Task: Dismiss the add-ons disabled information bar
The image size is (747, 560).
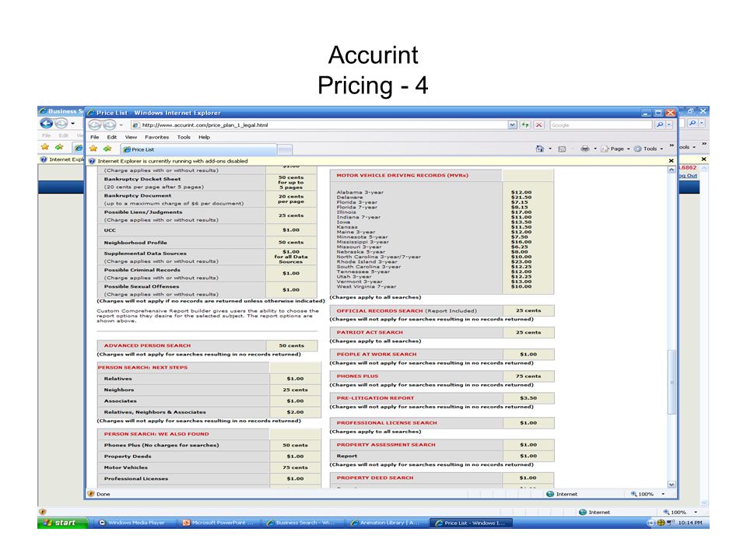Action: 672,161
